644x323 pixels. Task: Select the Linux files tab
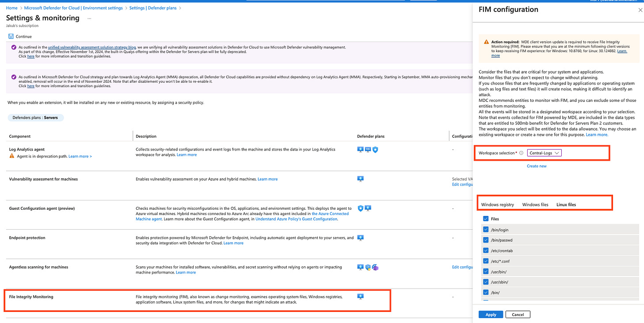click(x=566, y=204)
